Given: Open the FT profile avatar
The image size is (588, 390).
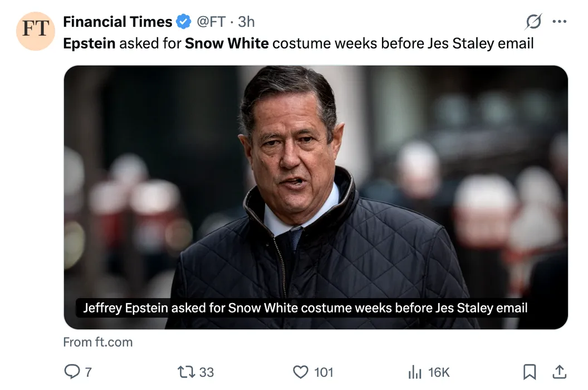Looking at the screenshot, I should (x=36, y=31).
